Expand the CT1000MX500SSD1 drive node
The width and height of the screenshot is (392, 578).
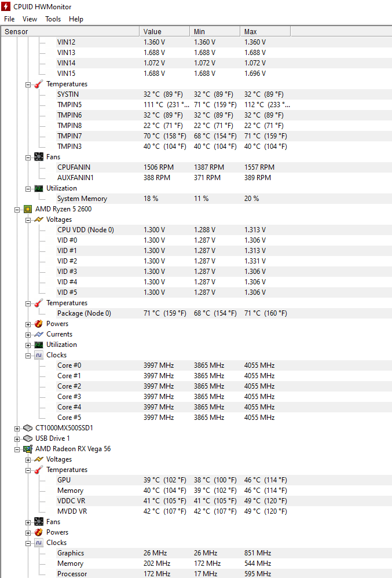pyautogui.click(x=17, y=429)
